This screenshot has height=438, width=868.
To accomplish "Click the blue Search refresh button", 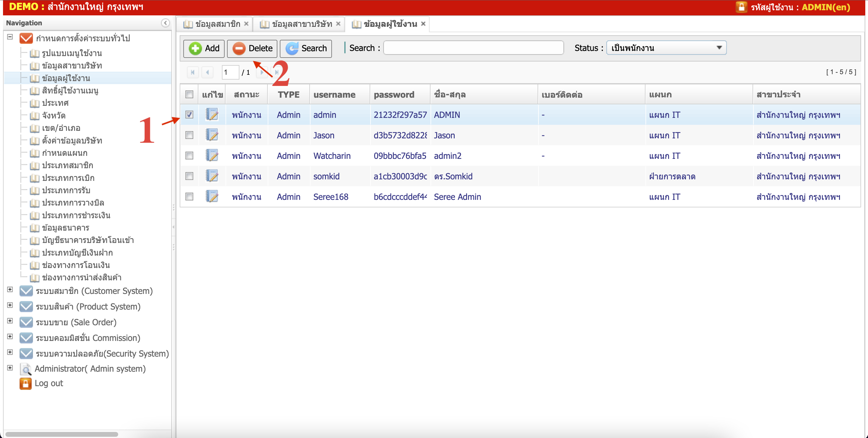I will (306, 48).
